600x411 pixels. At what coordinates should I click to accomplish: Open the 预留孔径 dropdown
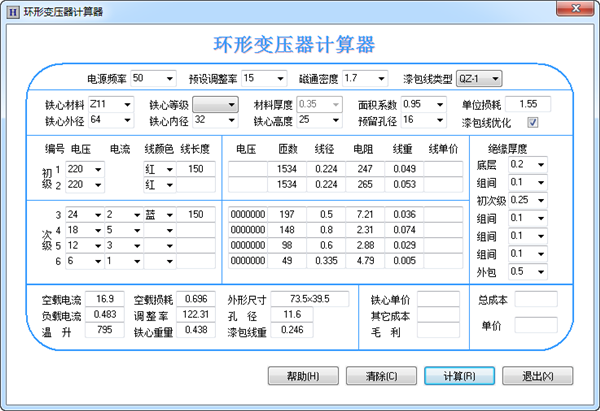click(440, 121)
